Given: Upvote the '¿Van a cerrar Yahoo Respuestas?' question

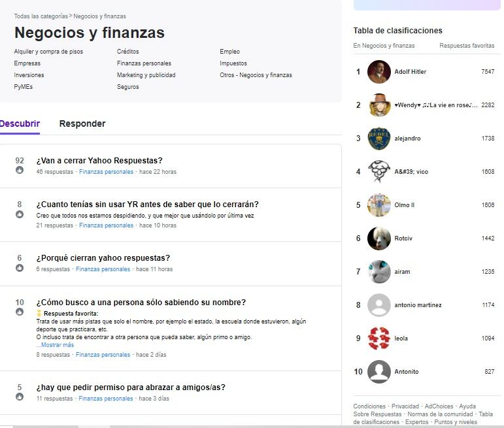Looking at the screenshot, I should (x=20, y=171).
